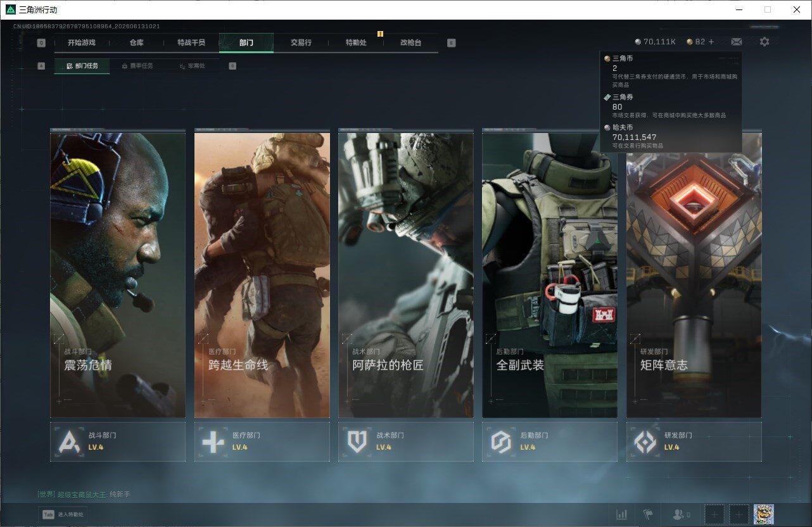Click the CN UID text at top left

[x=87, y=27]
